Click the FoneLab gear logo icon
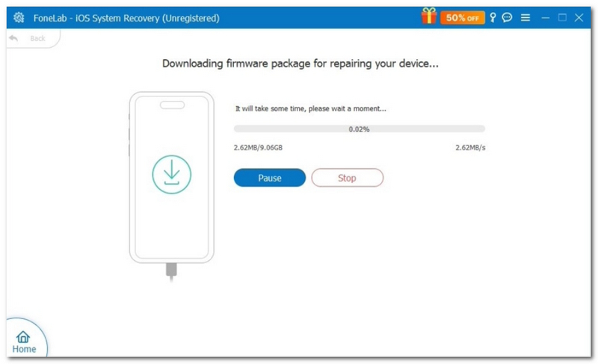 pyautogui.click(x=19, y=17)
